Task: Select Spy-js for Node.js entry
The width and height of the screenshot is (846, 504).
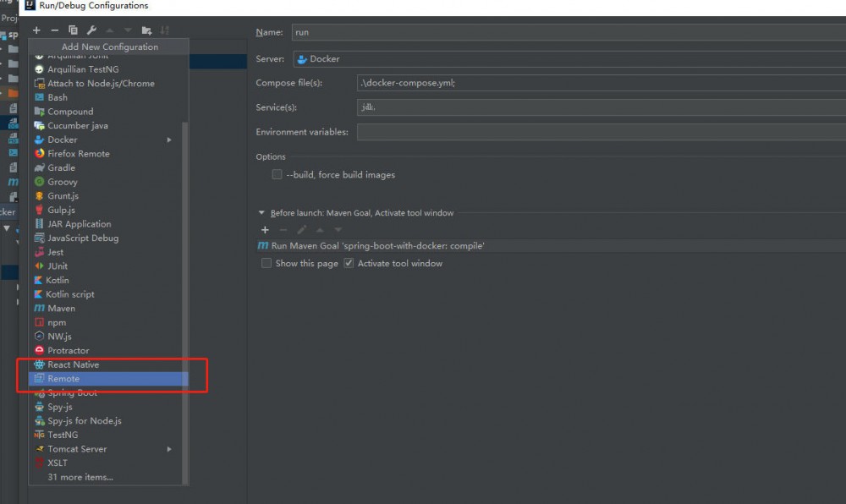Action: point(108,420)
